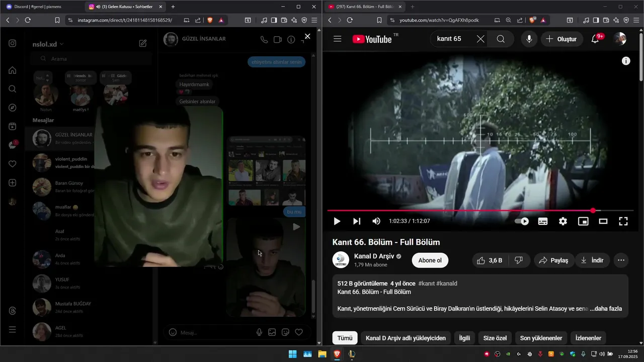
Task: Select the Tümü filter chip
Action: pos(345,338)
